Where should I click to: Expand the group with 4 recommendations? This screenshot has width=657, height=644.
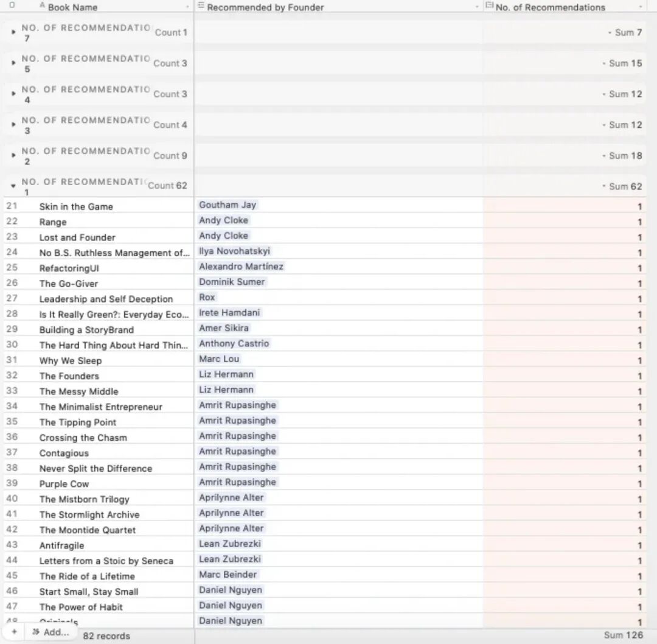click(x=13, y=94)
